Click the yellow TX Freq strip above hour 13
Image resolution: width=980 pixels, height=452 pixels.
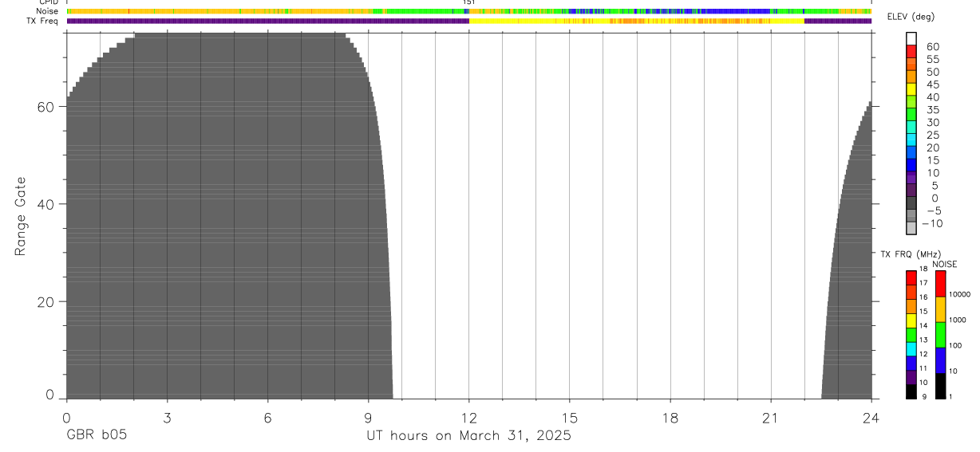pos(502,21)
